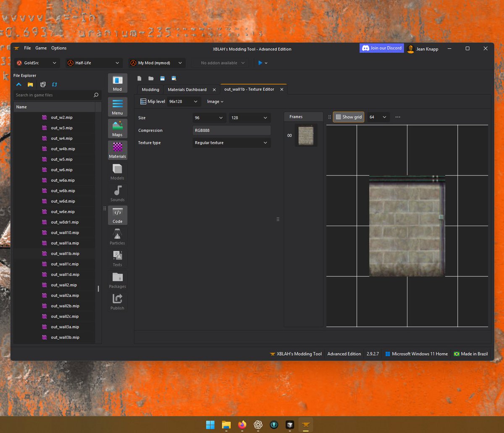
Task: Open File Explorer from the taskbar
Action: 226,425
